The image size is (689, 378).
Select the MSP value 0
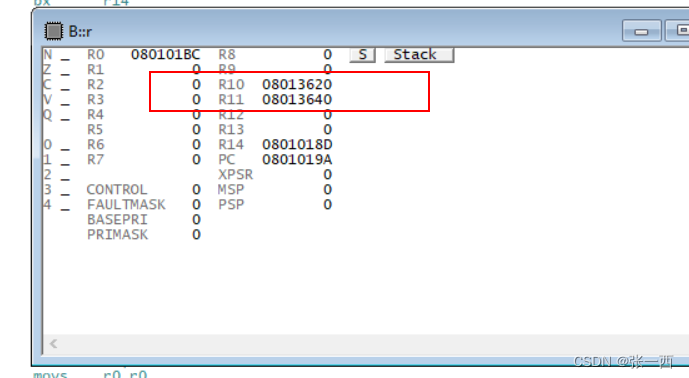(327, 189)
